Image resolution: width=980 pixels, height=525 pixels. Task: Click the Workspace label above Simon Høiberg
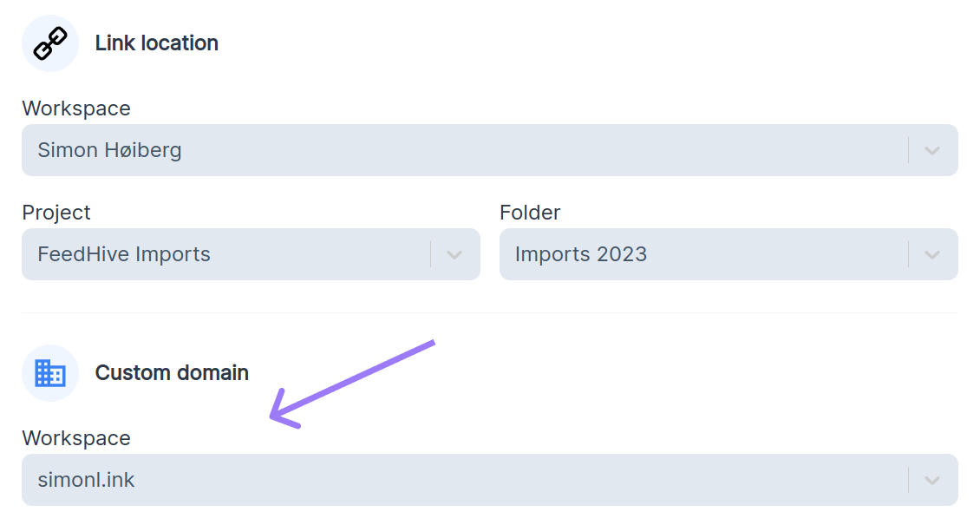[76, 108]
